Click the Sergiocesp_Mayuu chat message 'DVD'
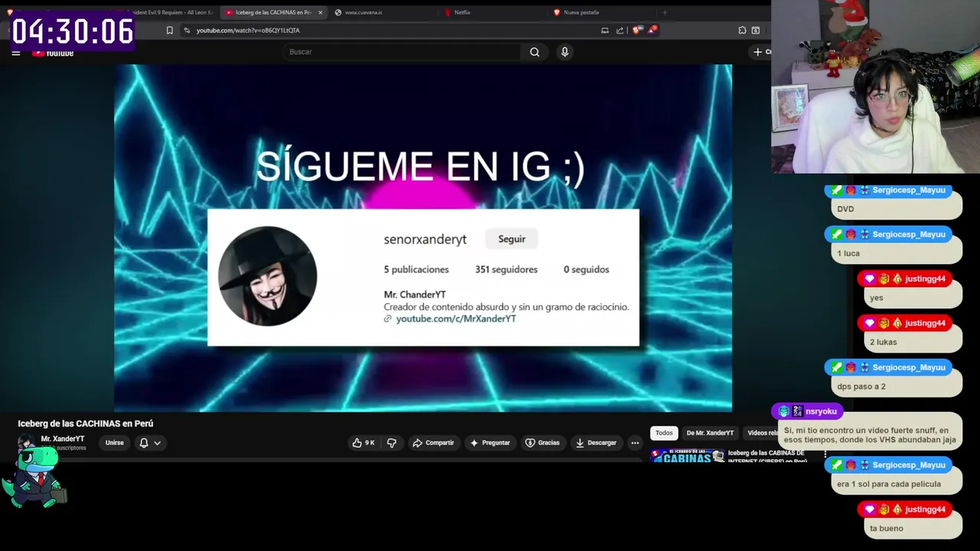The width and height of the screenshot is (980, 551). [x=896, y=209]
